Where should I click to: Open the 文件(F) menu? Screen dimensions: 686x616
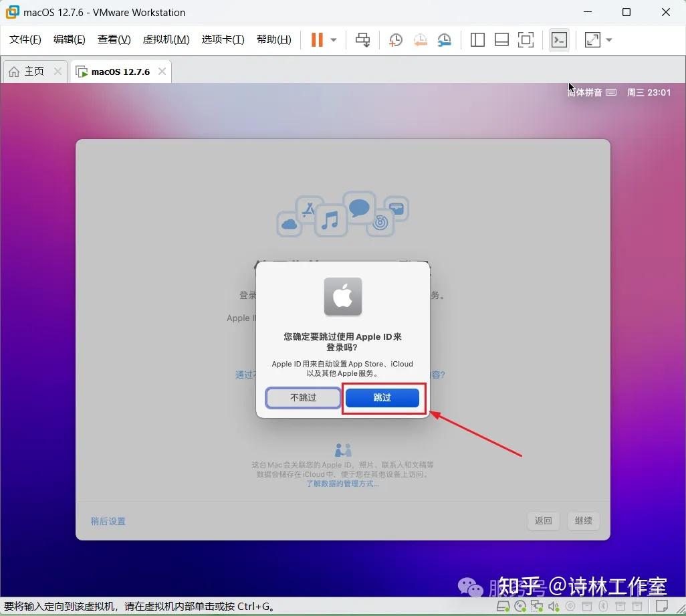tap(25, 39)
